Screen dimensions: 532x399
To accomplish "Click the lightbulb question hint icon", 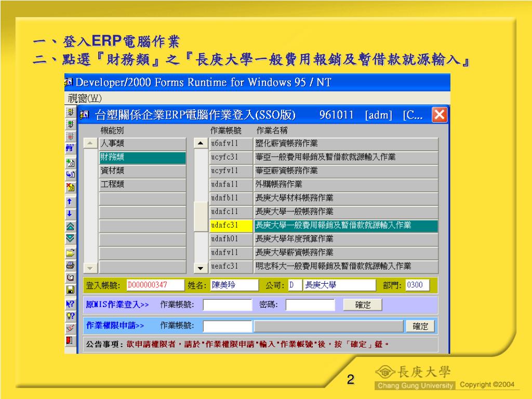I will coord(70,316).
